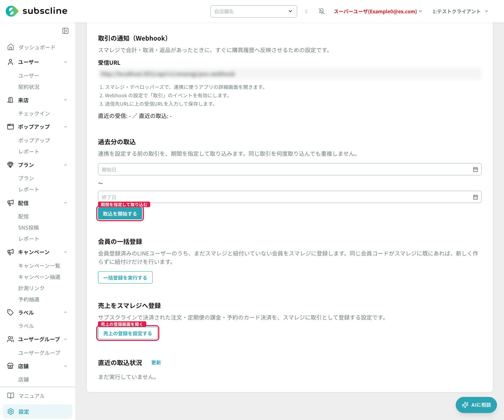504x420 pixels.
Task: Click the ラベル tag icon
Action: (10, 313)
